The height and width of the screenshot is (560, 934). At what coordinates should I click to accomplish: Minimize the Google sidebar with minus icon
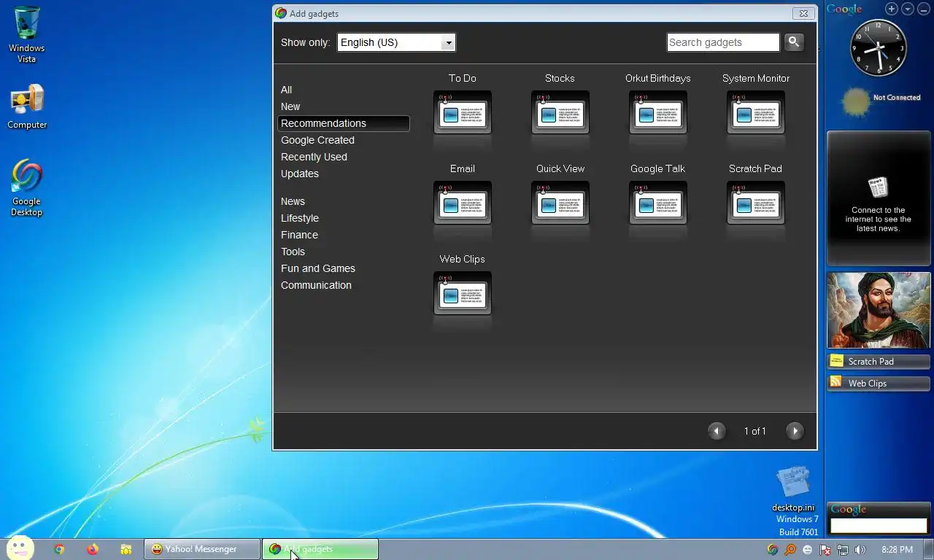point(923,9)
